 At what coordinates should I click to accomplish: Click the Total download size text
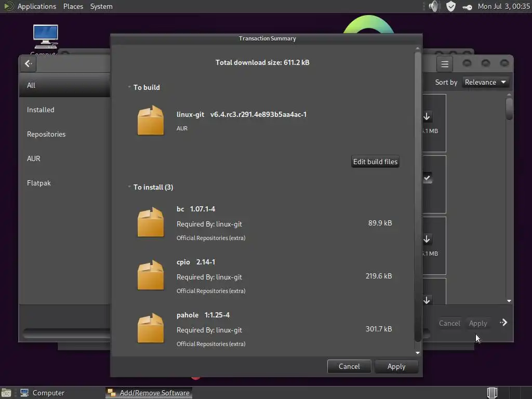tap(262, 62)
